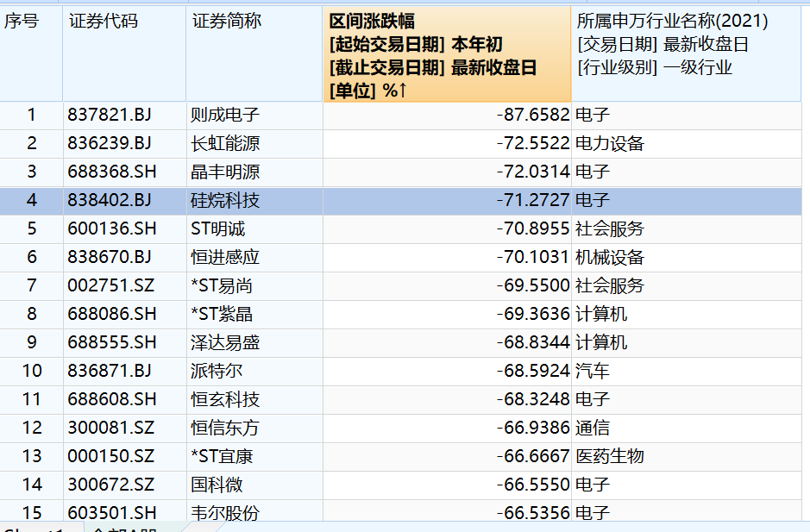Viewport: 810px width, 532px height.
Task: Click stock name *ST紫晶
Action: pyautogui.click(x=222, y=314)
